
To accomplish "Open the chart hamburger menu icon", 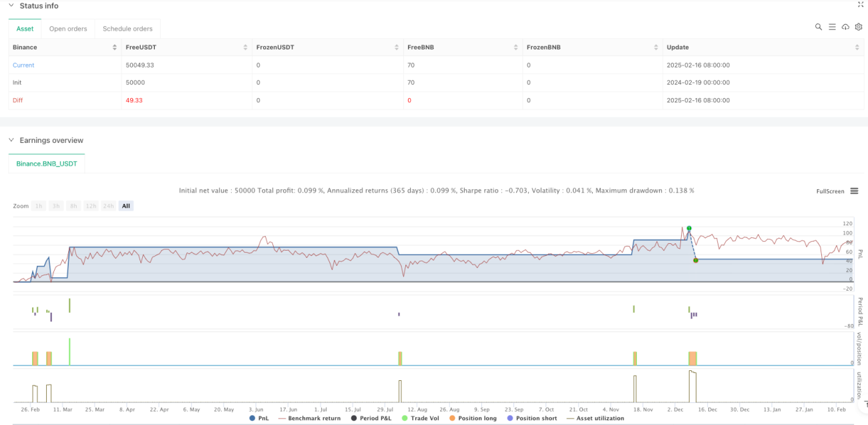I will coord(853,191).
